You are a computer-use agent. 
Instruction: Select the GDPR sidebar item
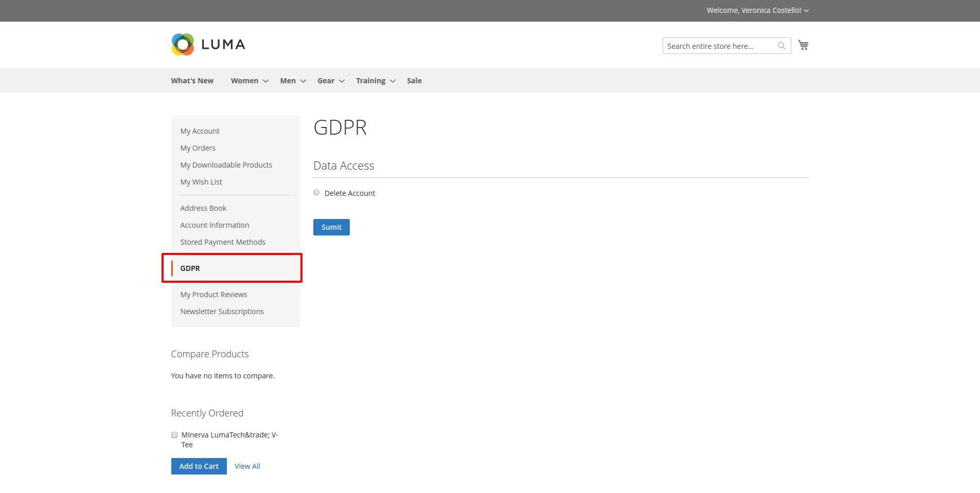(x=236, y=268)
